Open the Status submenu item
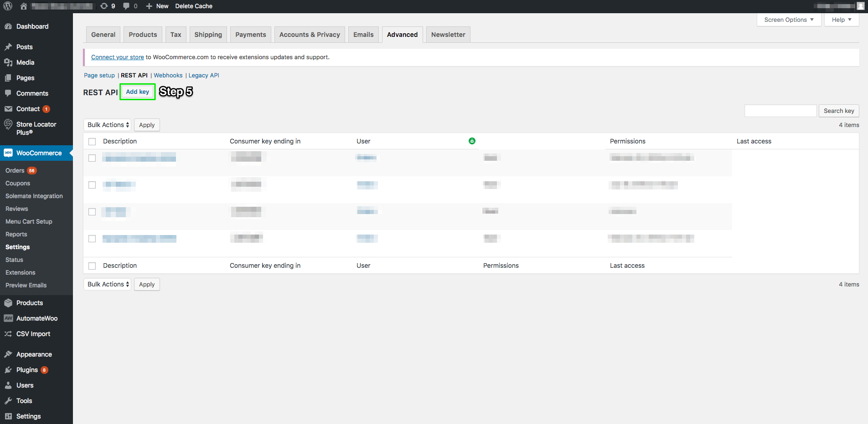 click(x=14, y=260)
